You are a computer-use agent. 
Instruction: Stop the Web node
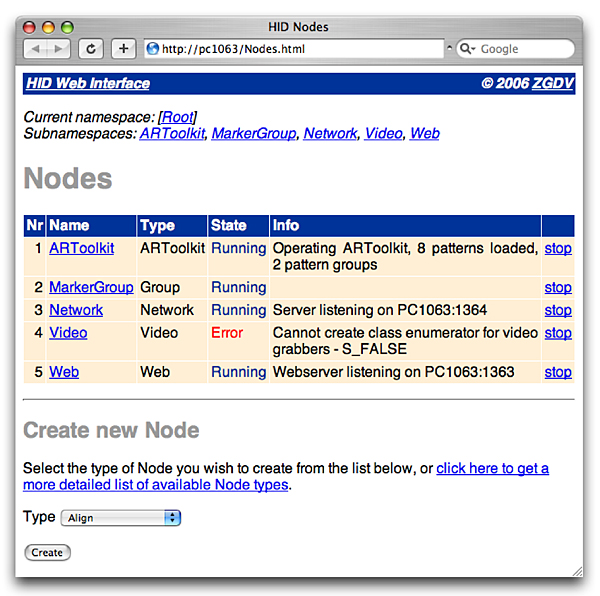(558, 372)
